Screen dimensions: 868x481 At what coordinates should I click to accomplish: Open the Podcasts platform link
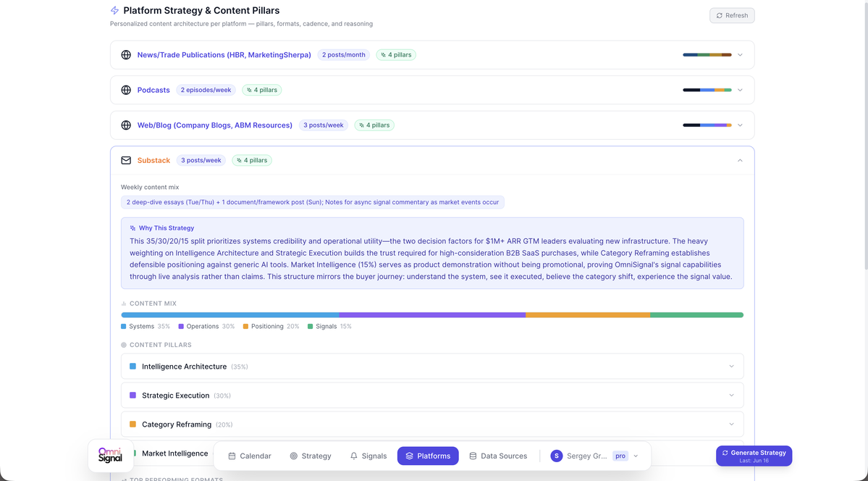tap(153, 90)
